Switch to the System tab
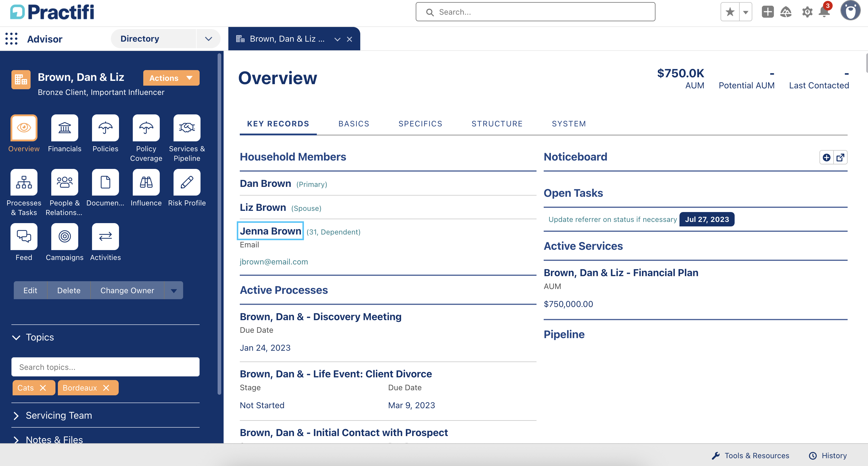This screenshot has width=868, height=466. pyautogui.click(x=569, y=124)
